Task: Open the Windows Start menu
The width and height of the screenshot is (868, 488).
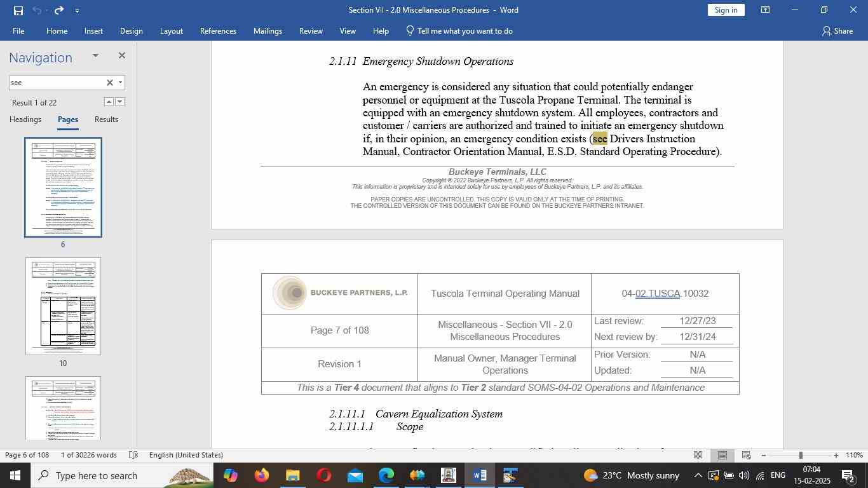Action: click(x=15, y=475)
